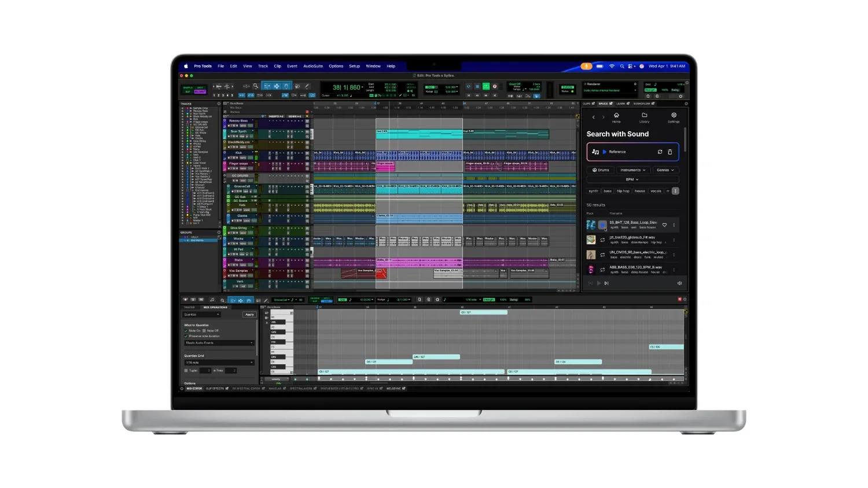Open the Track menu in the menu bar

[263, 66]
